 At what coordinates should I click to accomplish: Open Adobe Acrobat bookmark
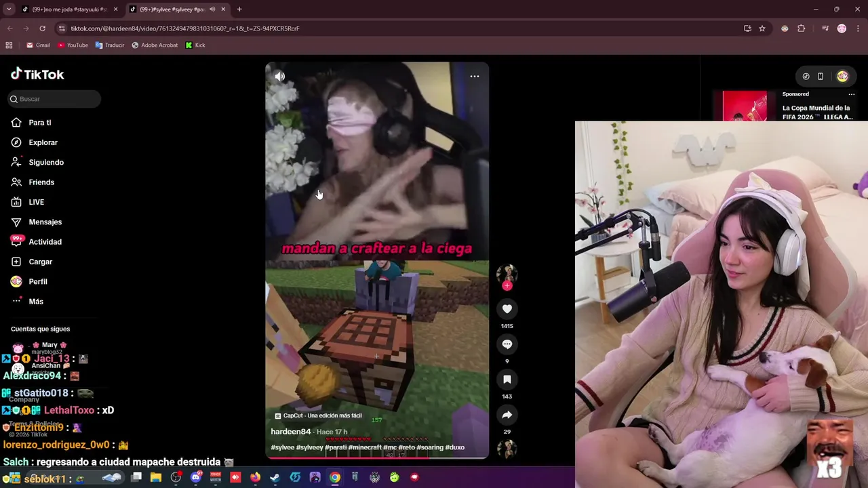coord(155,45)
